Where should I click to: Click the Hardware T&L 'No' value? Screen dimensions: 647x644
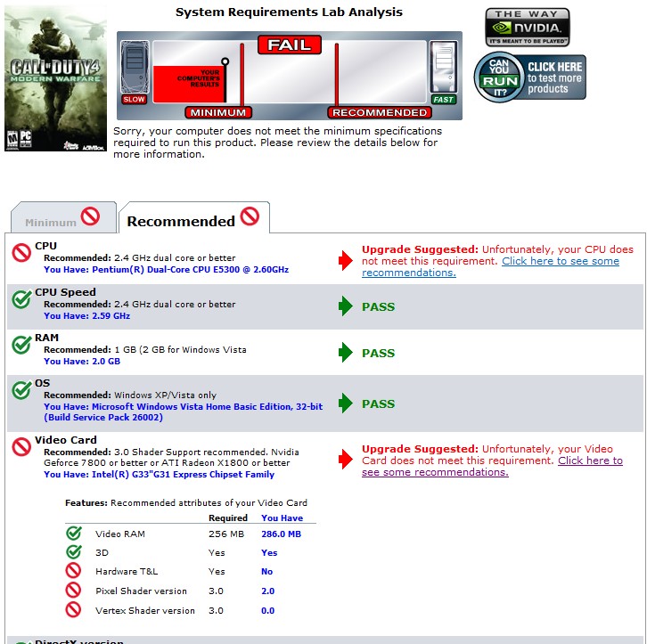(267, 572)
